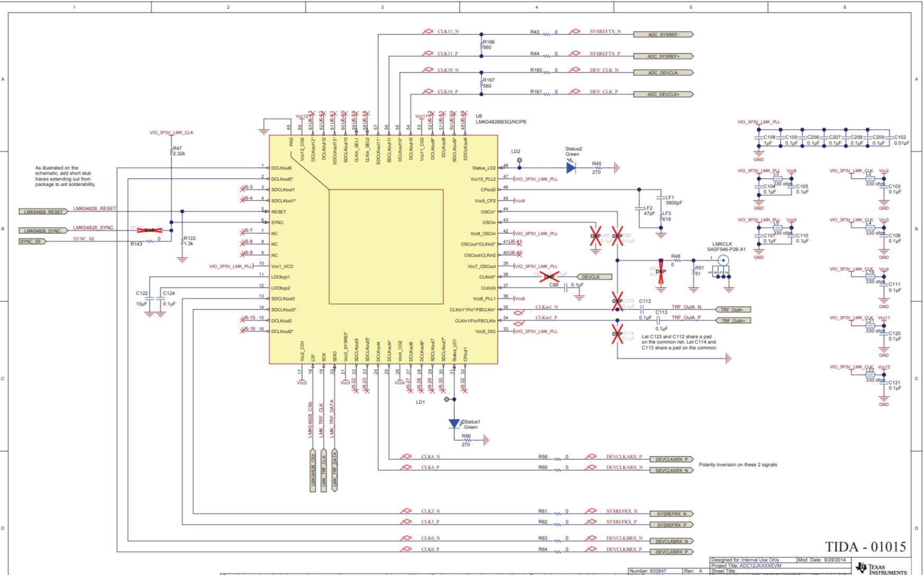924x575 pixels.
Task: Click the SYSREFRX_N output port
Action: click(671, 514)
